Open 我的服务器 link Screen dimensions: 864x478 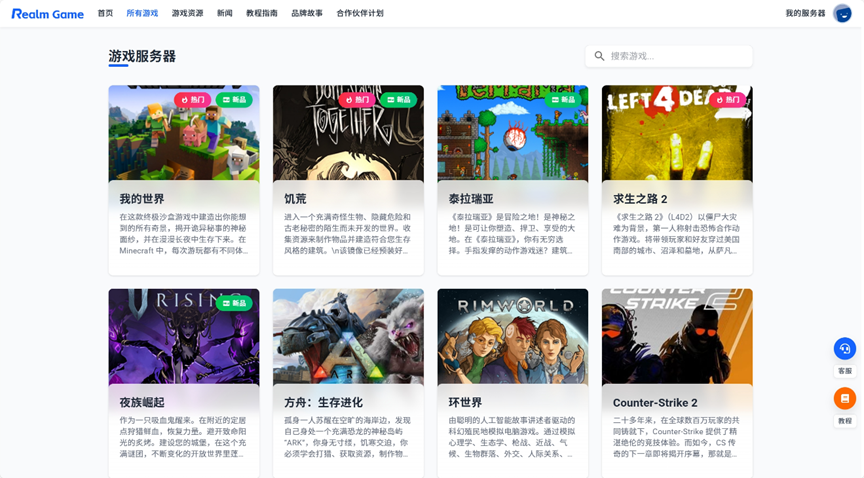[805, 13]
